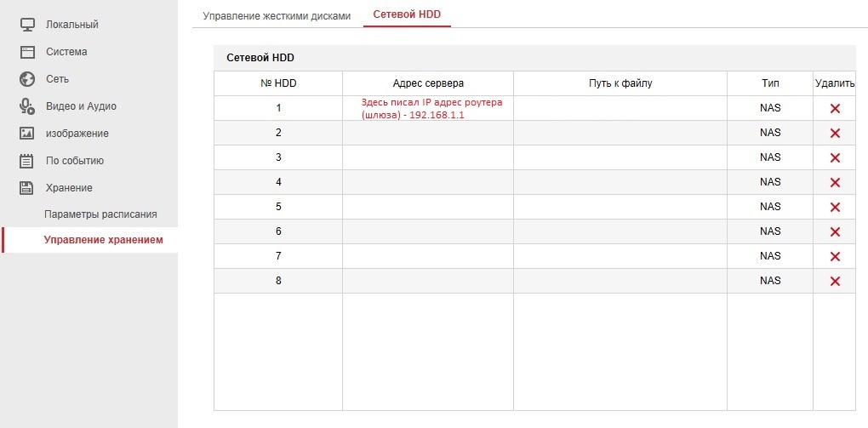Select the Сетевой HDD tab
The height and width of the screenshot is (428, 868).
pos(407,16)
